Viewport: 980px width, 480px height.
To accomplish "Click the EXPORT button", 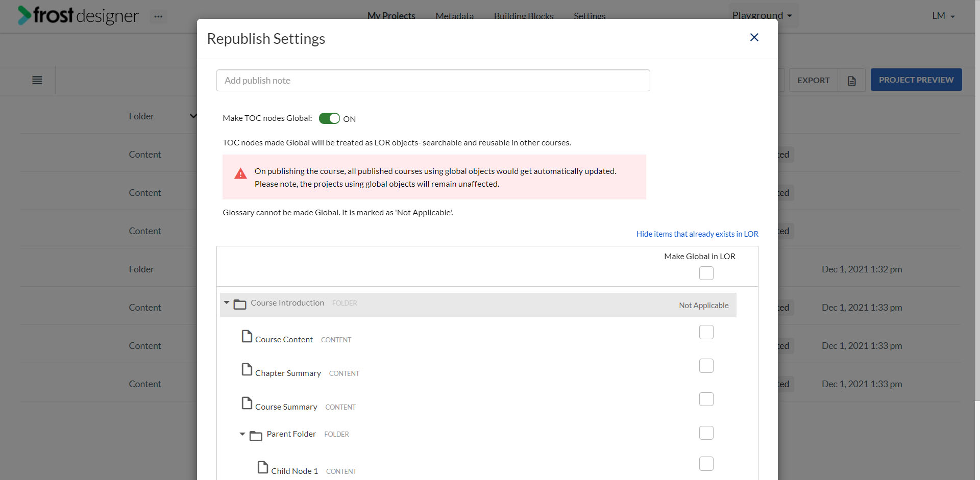I will click(x=813, y=81).
